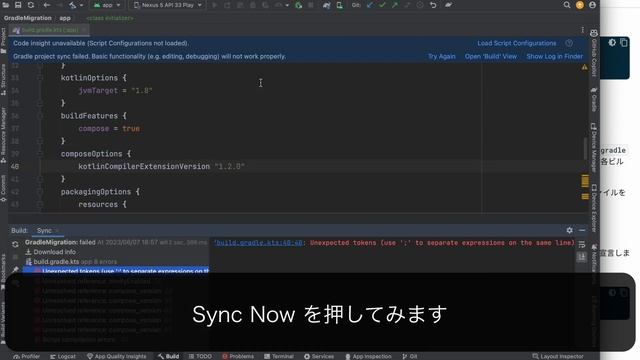This screenshot has width=640, height=360.
Task: Open the Project tool window
Action: tap(4, 41)
